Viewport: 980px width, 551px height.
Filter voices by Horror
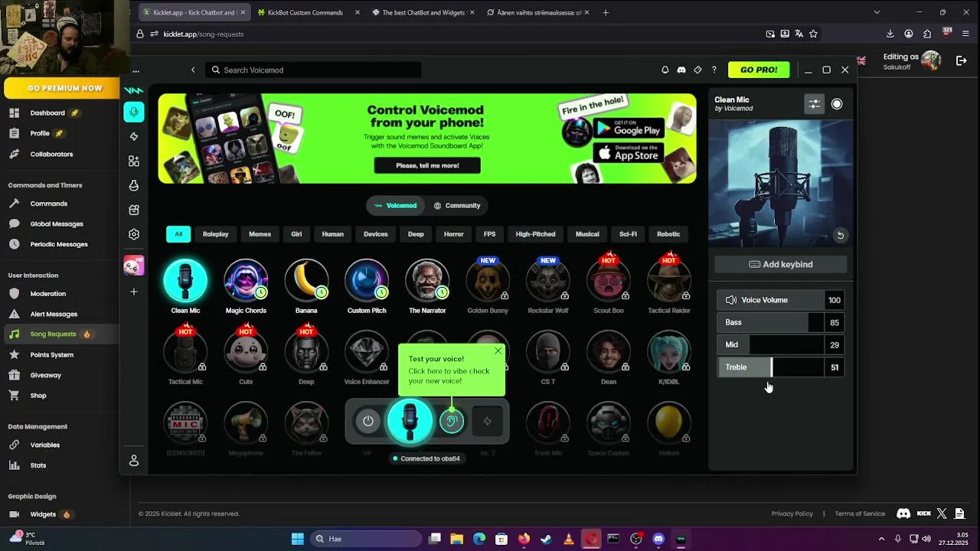pos(454,234)
